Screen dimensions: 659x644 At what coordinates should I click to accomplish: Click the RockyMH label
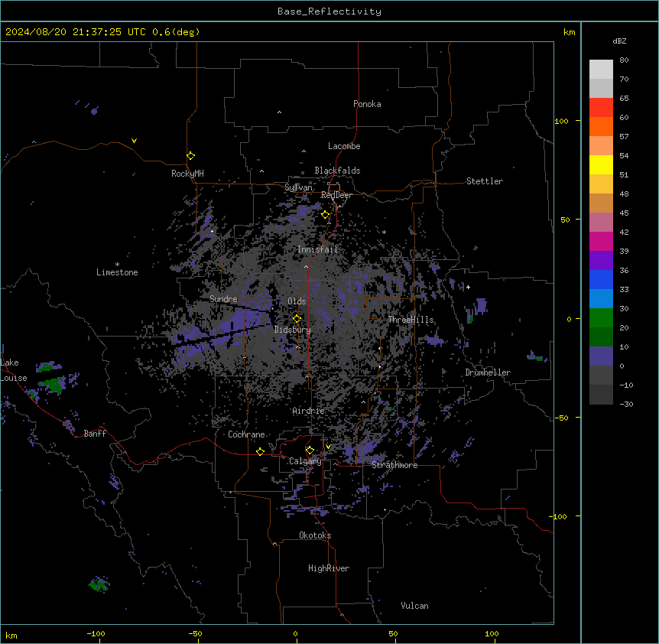(x=187, y=174)
